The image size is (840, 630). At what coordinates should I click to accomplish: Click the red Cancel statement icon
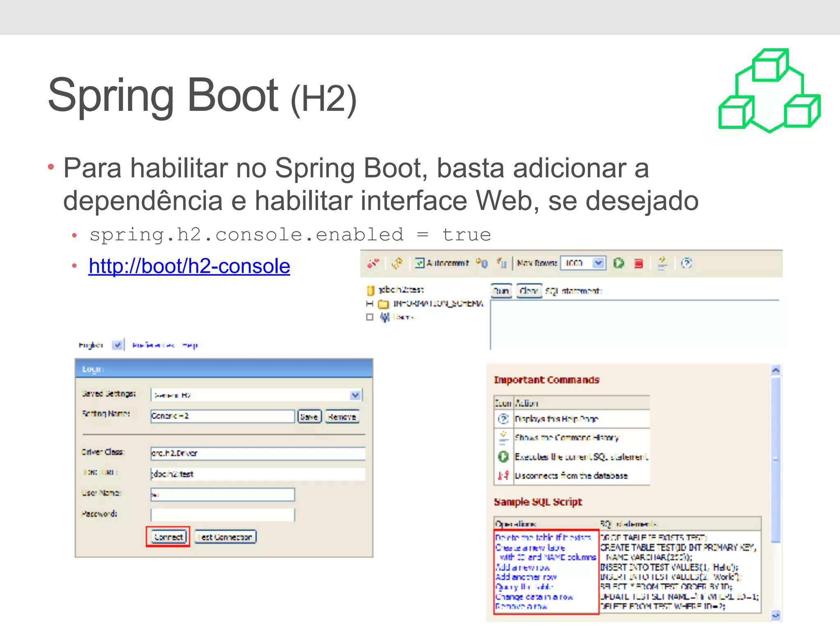(x=639, y=263)
